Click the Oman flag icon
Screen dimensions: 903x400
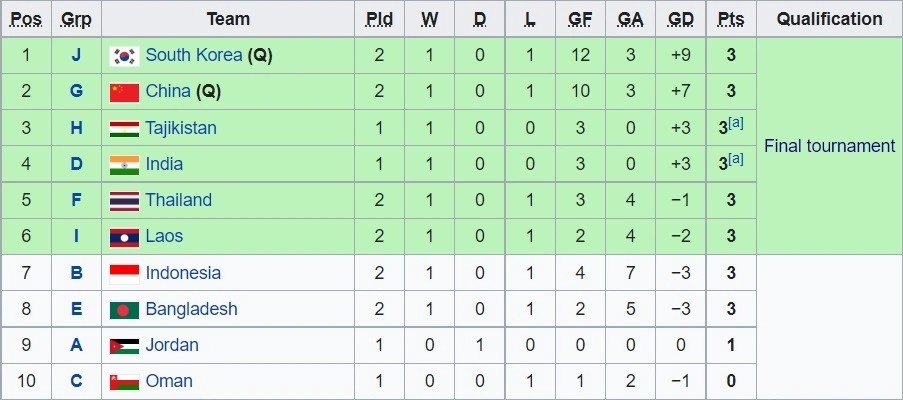coord(124,381)
